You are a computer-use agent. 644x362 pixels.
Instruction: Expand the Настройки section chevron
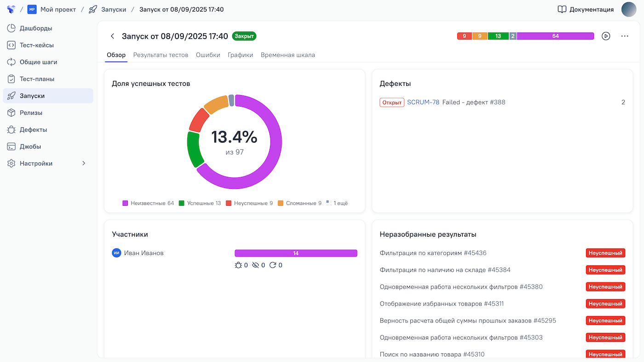coord(83,163)
